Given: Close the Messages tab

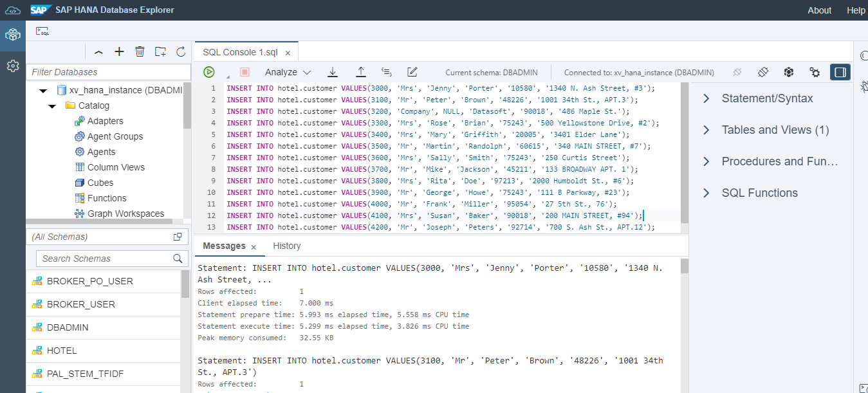Looking at the screenshot, I should click(254, 246).
